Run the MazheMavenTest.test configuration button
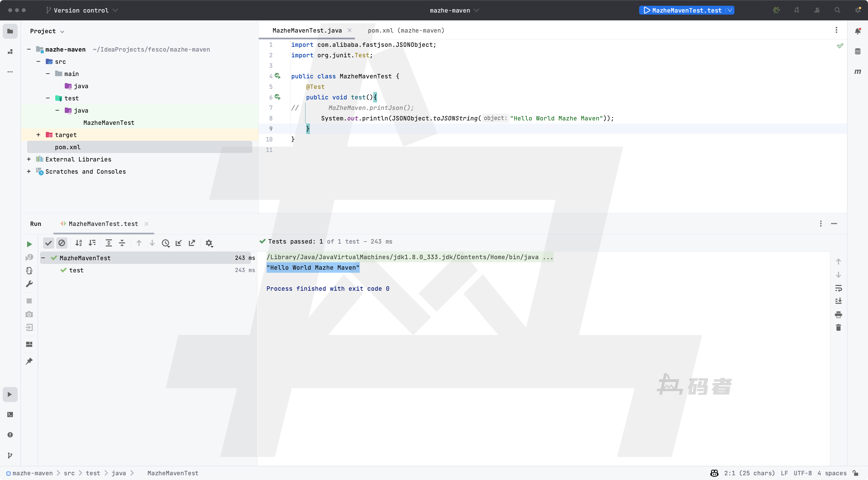 point(647,11)
